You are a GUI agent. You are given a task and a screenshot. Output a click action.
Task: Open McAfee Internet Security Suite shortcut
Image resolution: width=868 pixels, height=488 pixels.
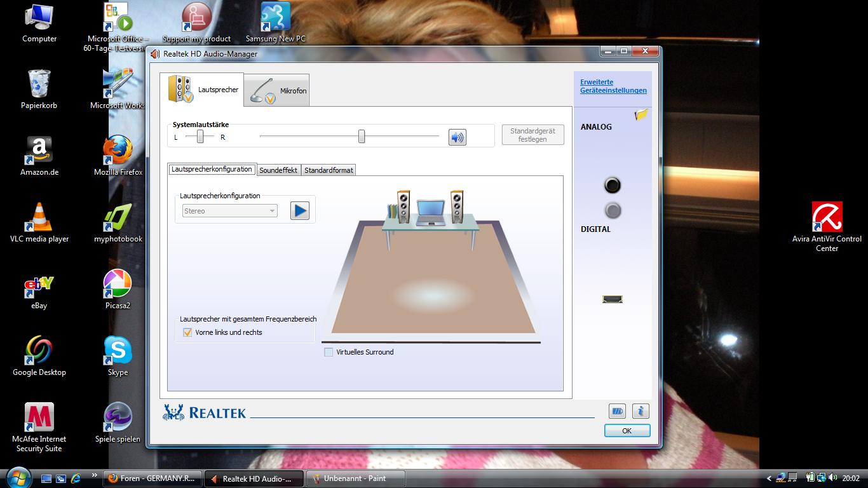[x=39, y=428]
